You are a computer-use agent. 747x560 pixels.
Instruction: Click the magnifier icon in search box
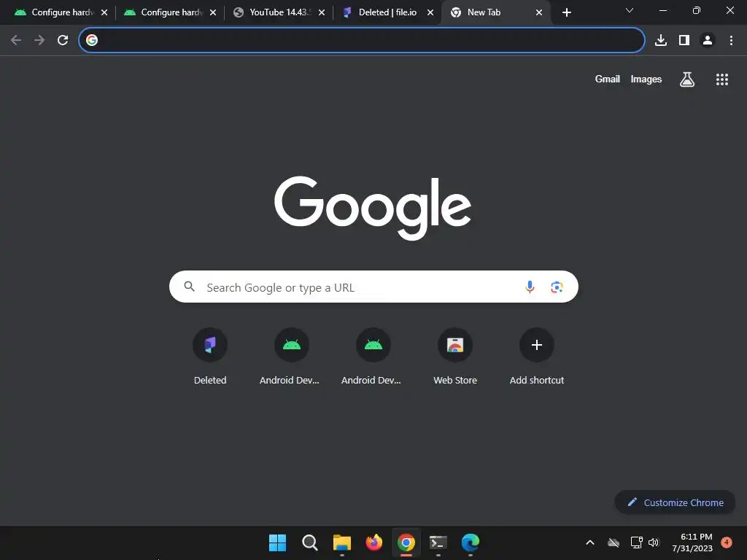[189, 286]
